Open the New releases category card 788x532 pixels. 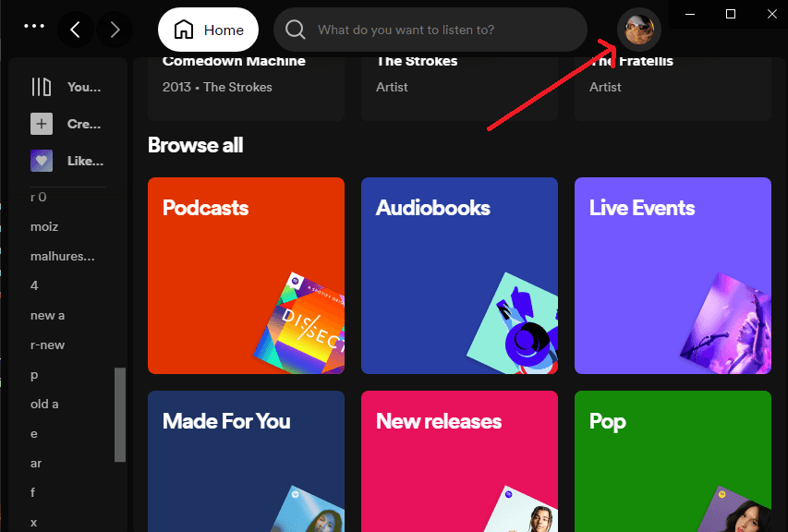(459, 461)
